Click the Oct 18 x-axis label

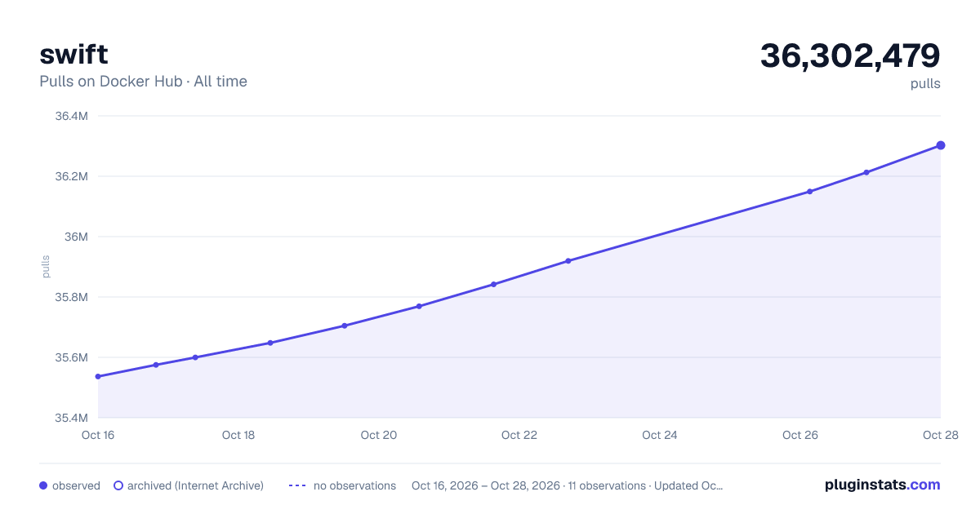(238, 435)
